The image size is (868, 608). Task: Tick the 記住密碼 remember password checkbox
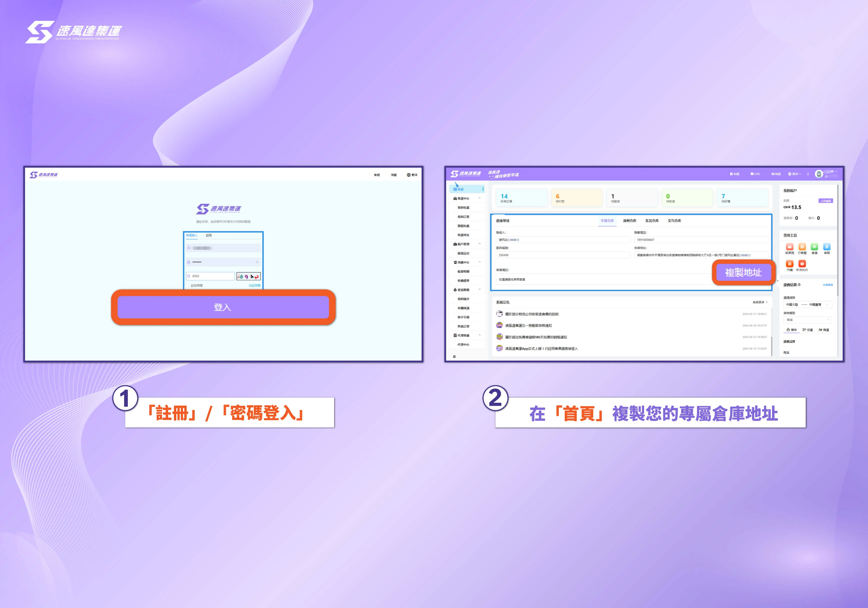(187, 286)
